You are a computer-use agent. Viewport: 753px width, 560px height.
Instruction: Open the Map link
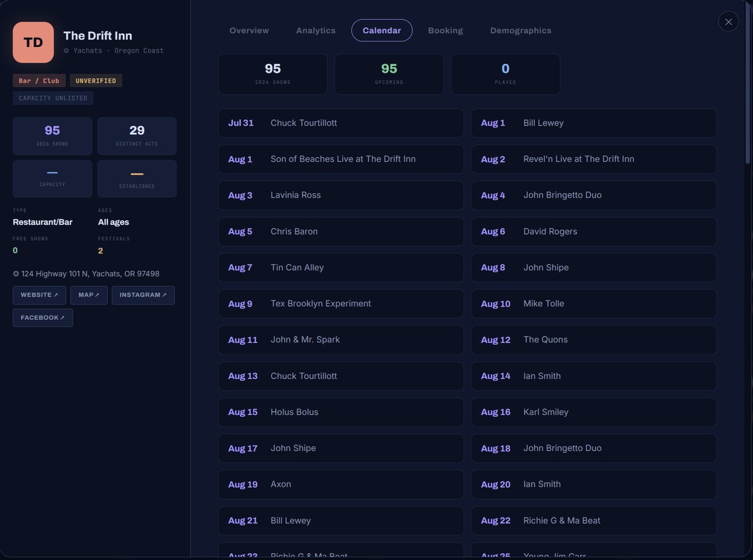tap(88, 295)
